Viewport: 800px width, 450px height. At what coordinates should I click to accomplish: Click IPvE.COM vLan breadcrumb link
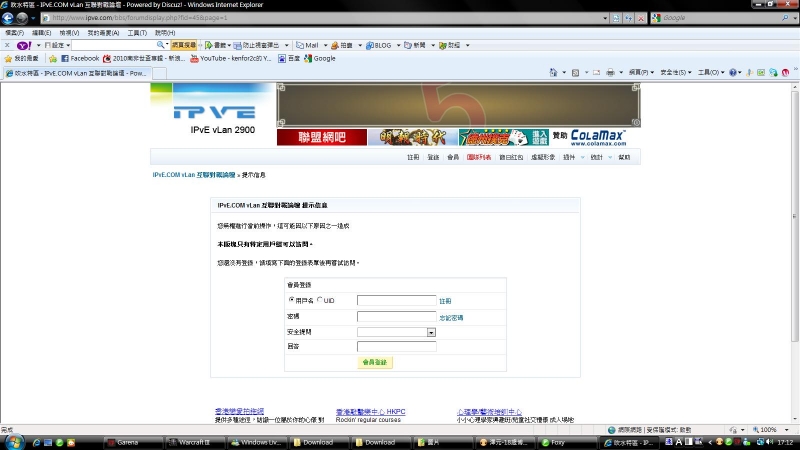[x=194, y=175]
